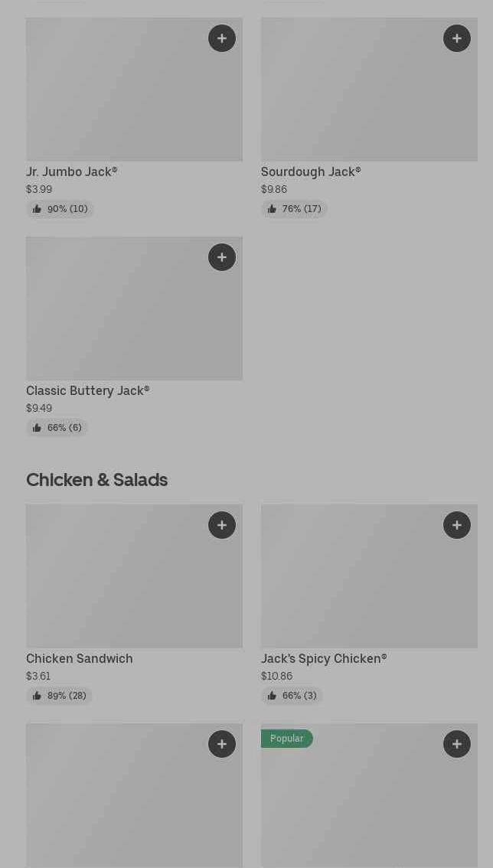Open the Classic Buttery Jack title link
This screenshot has height=868, width=493.
(x=88, y=391)
